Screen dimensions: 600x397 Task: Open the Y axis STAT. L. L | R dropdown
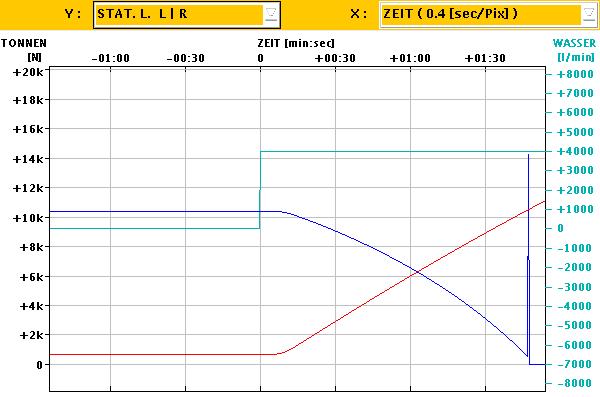coord(187,15)
